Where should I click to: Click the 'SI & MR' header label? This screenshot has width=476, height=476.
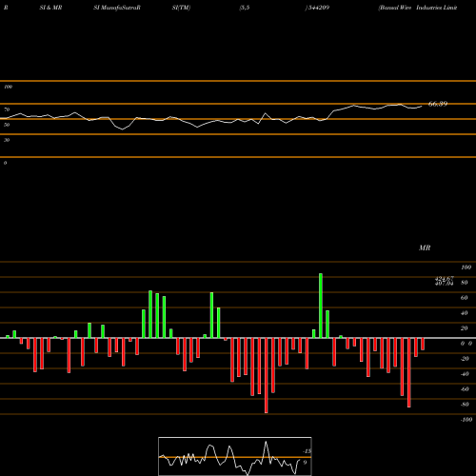click(50, 8)
